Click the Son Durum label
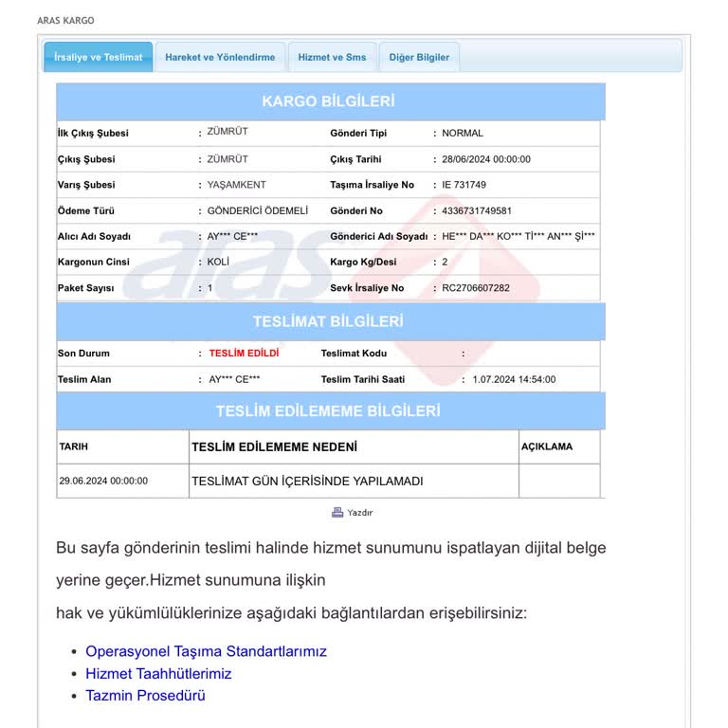 [83, 354]
